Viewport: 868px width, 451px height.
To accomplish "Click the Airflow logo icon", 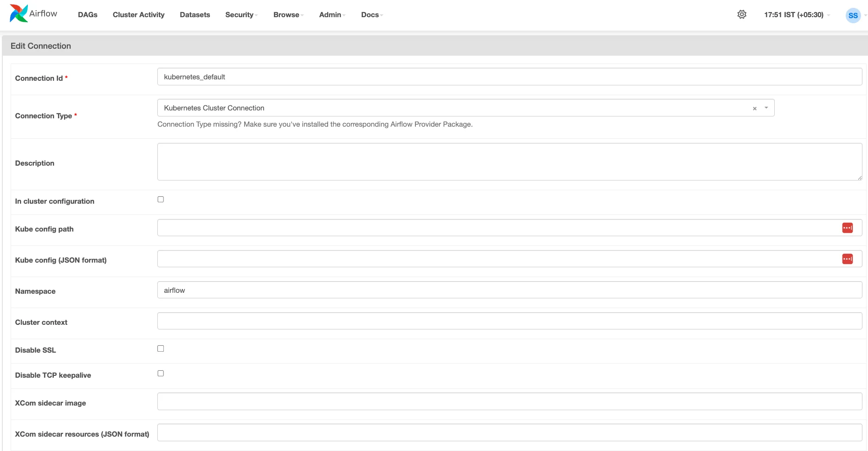I will point(19,13).
